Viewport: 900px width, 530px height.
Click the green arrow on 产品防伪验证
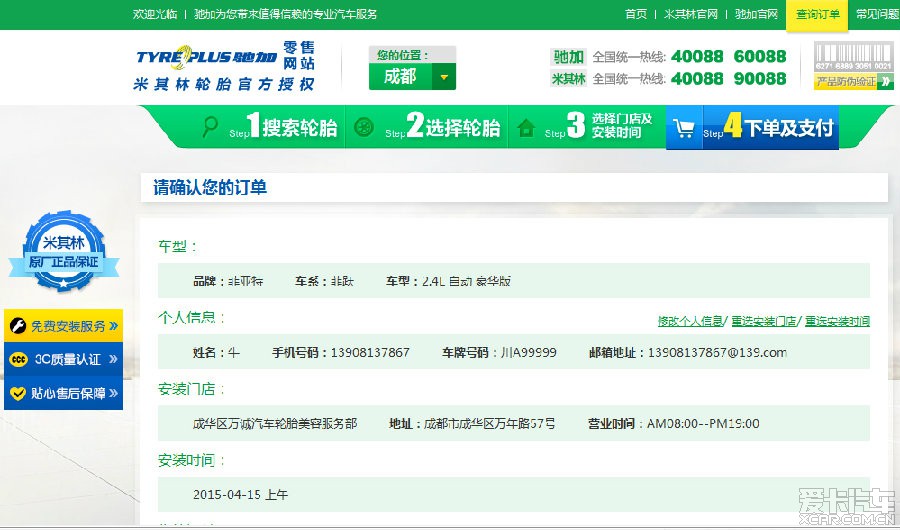click(x=886, y=82)
